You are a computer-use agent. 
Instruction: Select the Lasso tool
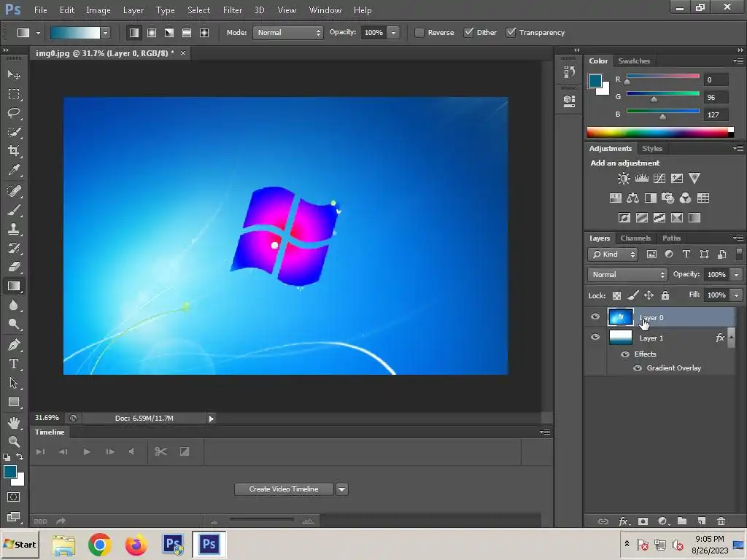14,113
